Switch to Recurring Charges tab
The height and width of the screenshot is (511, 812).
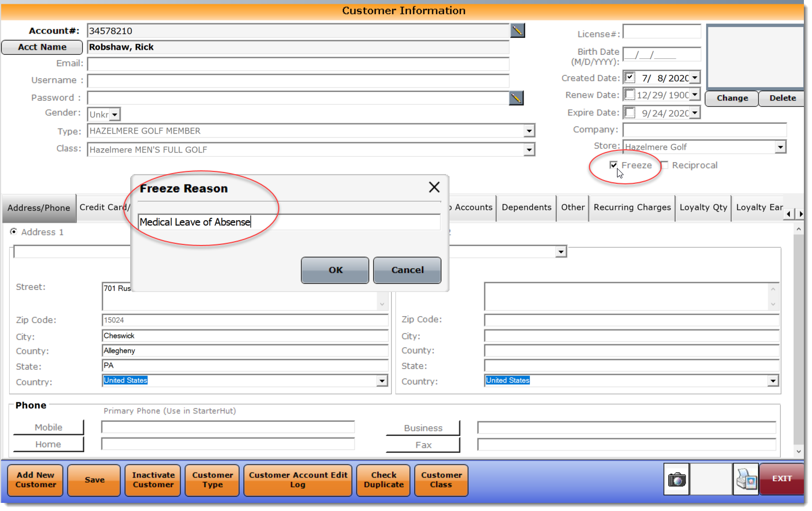coord(632,208)
